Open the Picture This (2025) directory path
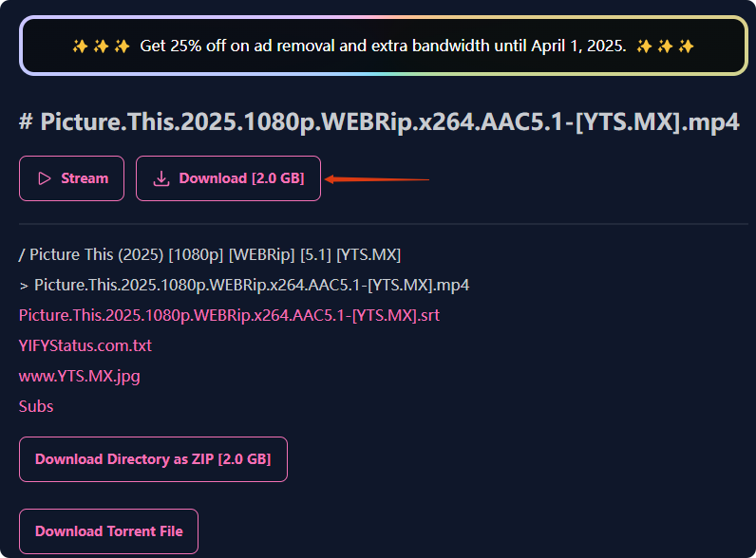The height and width of the screenshot is (558, 756). [216, 254]
